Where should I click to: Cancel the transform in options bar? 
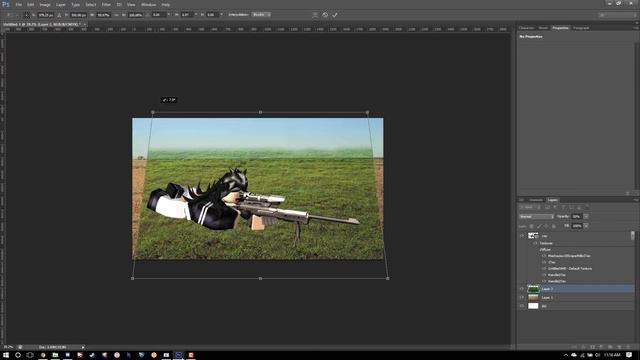[325, 15]
